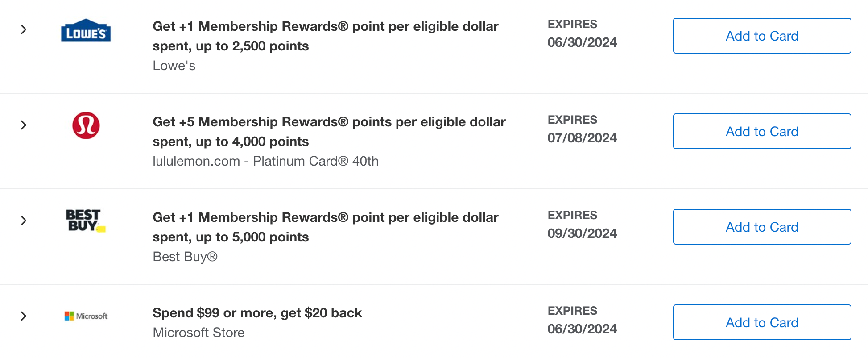Expand the Lowe's offer details chevron

24,30
